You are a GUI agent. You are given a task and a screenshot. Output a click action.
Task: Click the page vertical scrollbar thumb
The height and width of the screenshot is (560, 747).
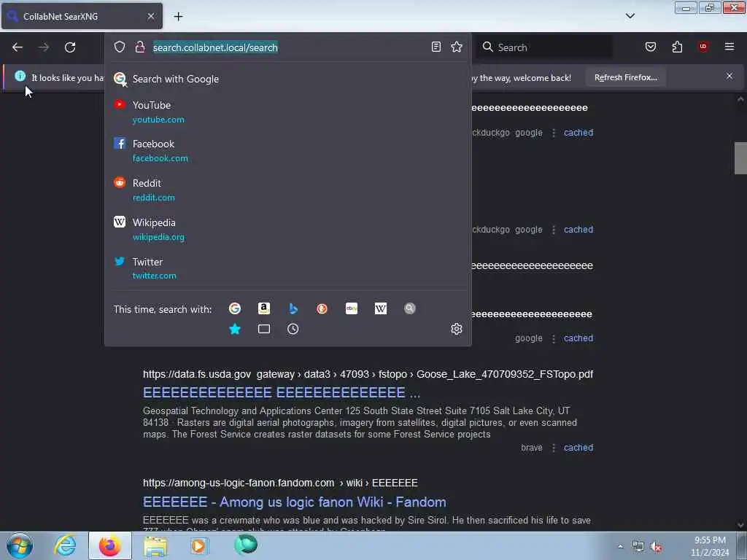(740, 158)
